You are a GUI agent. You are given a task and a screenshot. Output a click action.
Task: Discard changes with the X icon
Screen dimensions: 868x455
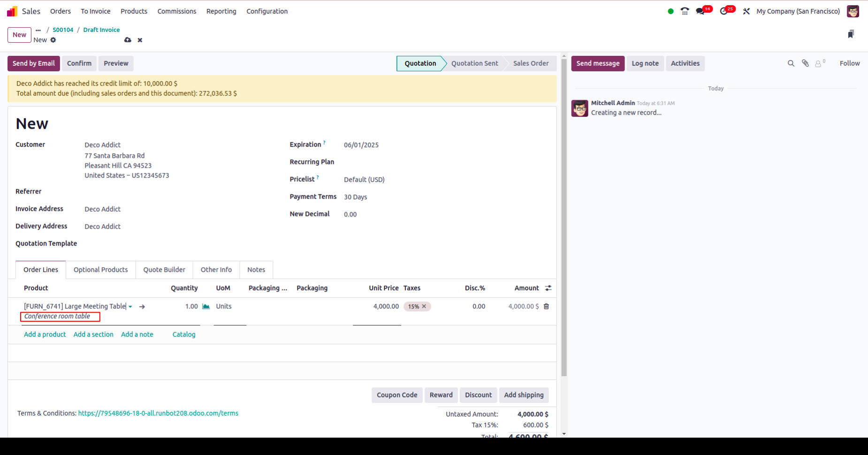pos(140,40)
